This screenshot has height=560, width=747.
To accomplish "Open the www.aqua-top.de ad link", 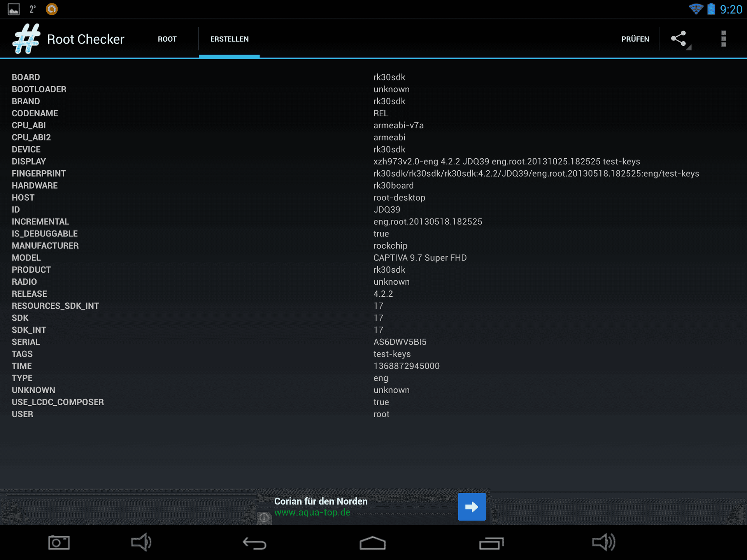I will click(x=312, y=513).
